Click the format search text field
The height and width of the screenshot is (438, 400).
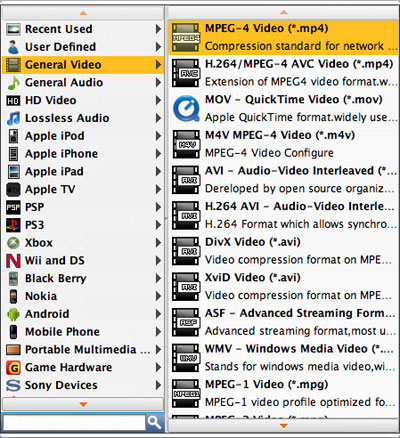[74, 423]
